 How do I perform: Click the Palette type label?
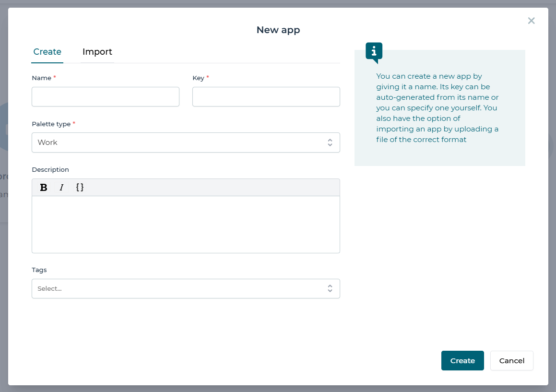[51, 124]
